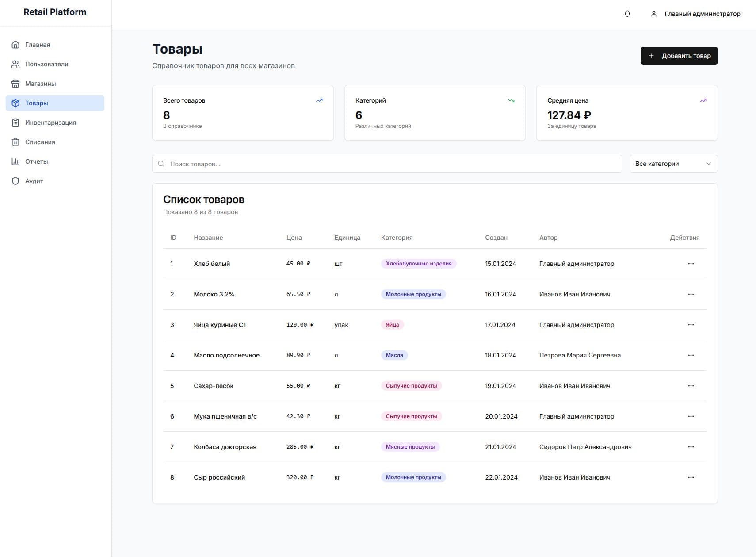Click the Мясные продукты category badge

pos(410,447)
